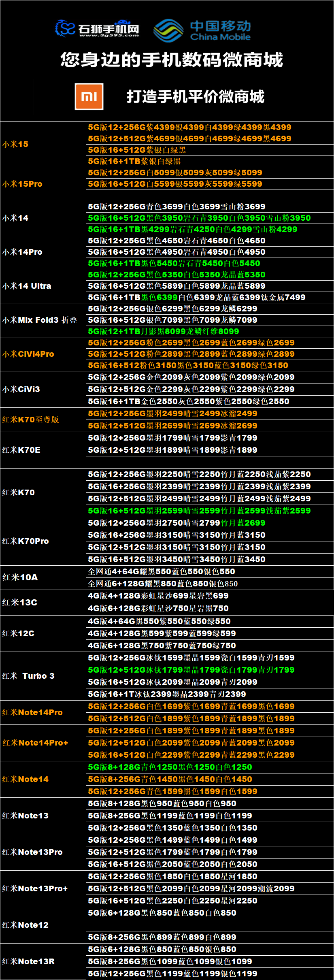Select row 5G版8+128G青色1250黑色1250白色1250

pos(210,767)
